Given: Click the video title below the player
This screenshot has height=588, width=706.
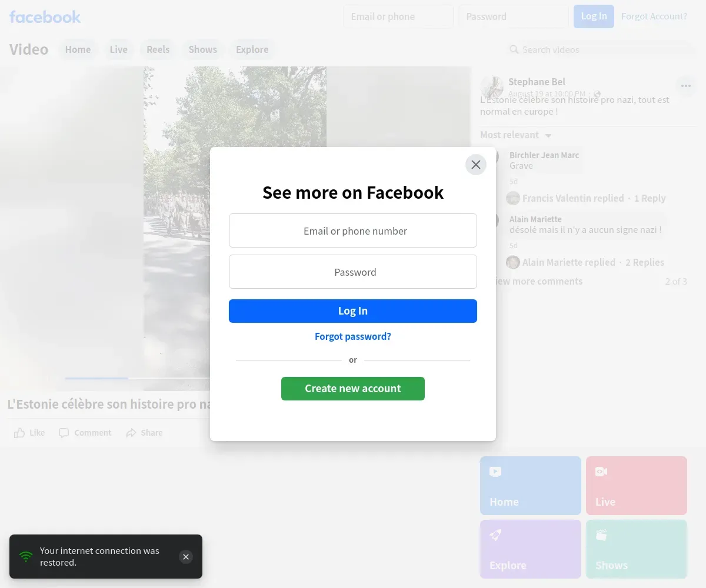Looking at the screenshot, I should point(109,404).
